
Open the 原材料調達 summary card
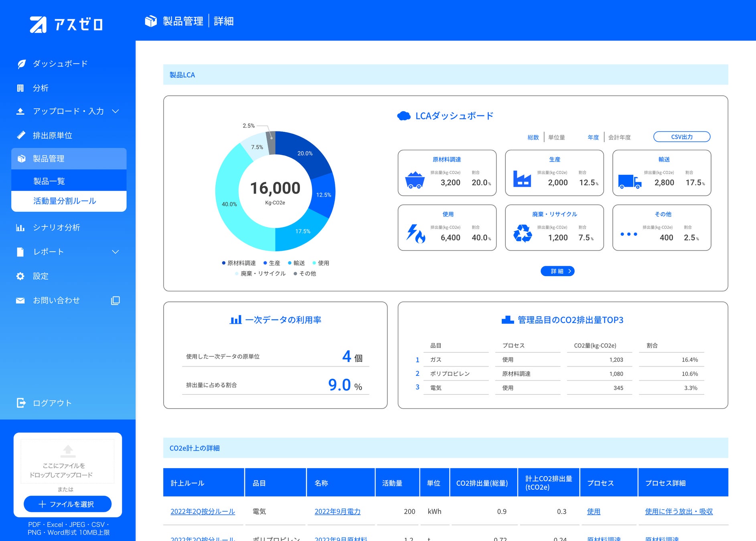447,173
